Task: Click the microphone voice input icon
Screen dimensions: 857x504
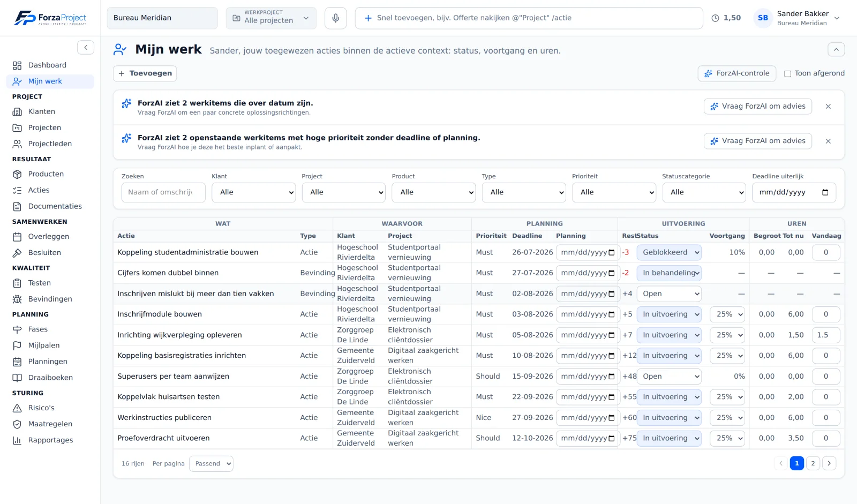Action: click(x=335, y=18)
